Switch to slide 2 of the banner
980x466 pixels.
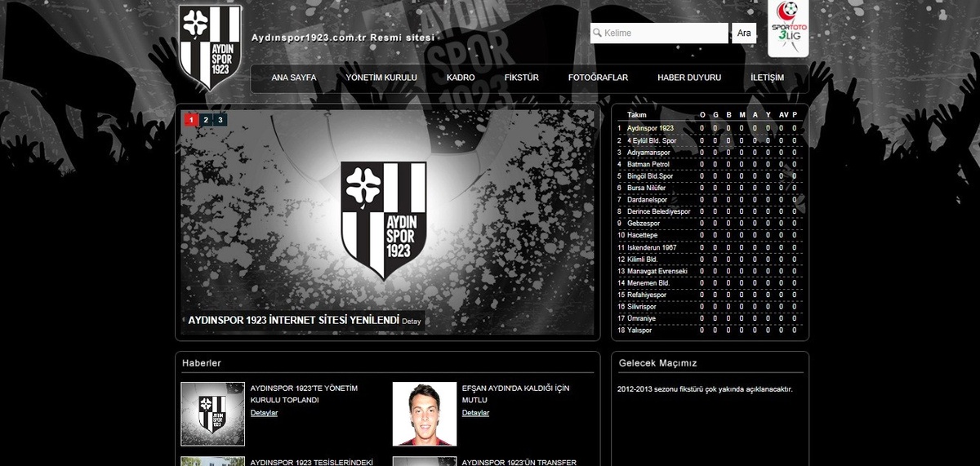206,120
